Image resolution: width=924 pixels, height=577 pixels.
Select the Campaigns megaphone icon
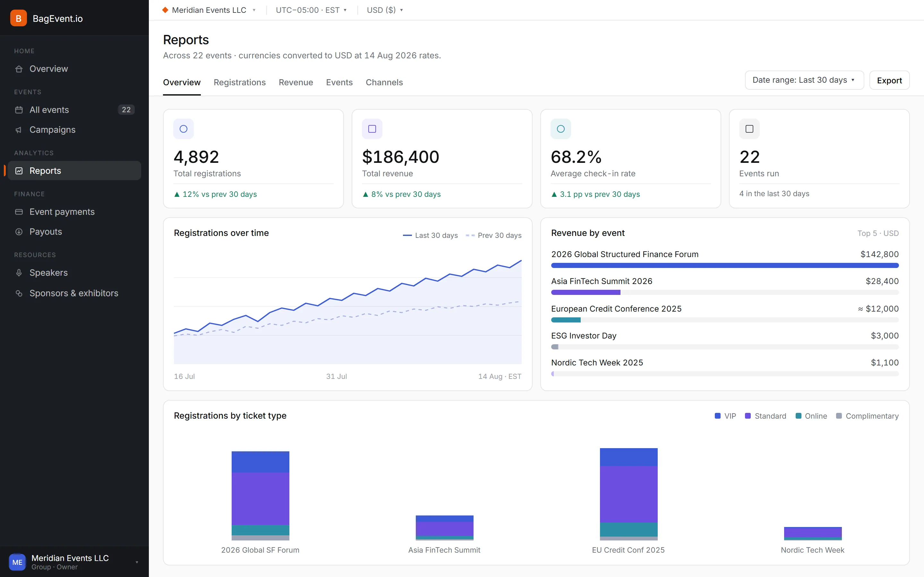pos(19,130)
